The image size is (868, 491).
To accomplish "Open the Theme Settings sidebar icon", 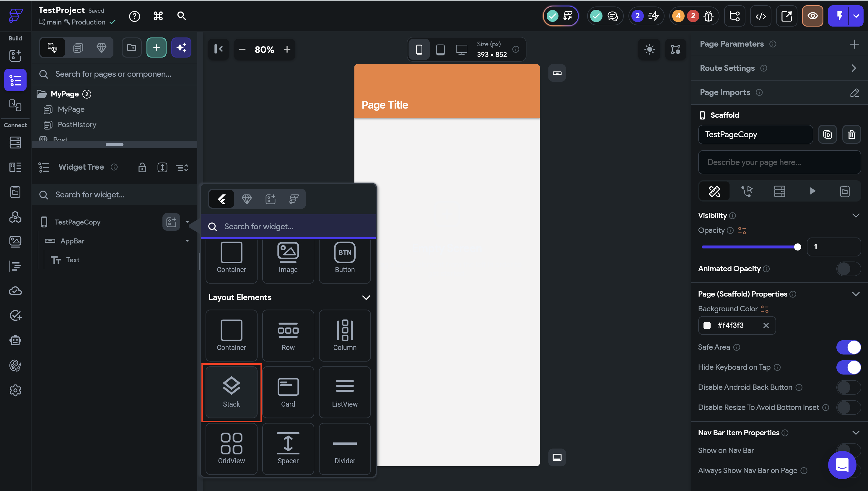I will 15,365.
